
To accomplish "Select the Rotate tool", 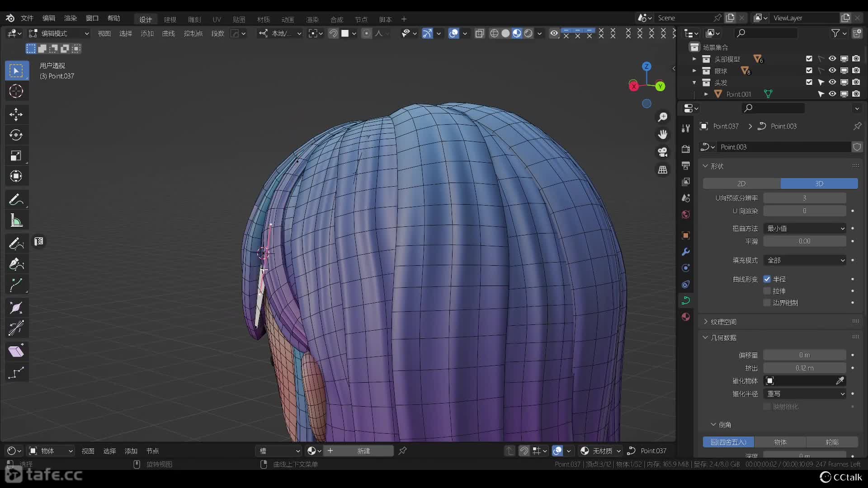I will [16, 135].
